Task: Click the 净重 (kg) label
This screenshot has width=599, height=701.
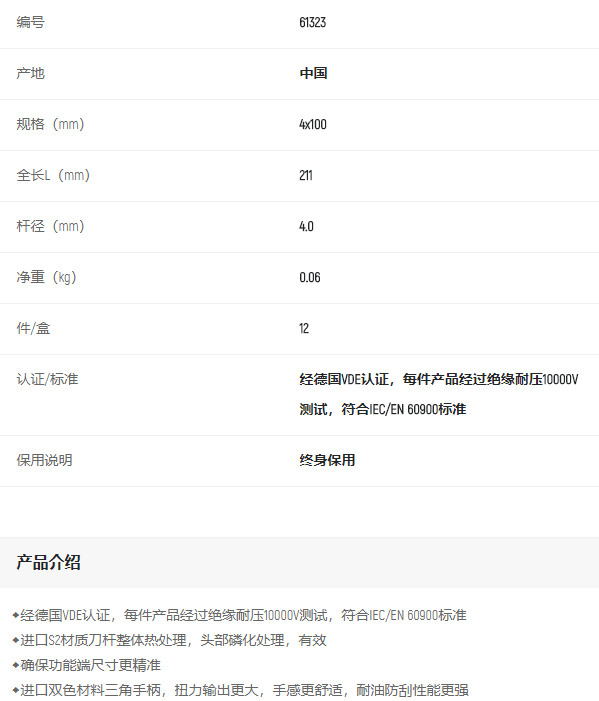Action: [46, 277]
